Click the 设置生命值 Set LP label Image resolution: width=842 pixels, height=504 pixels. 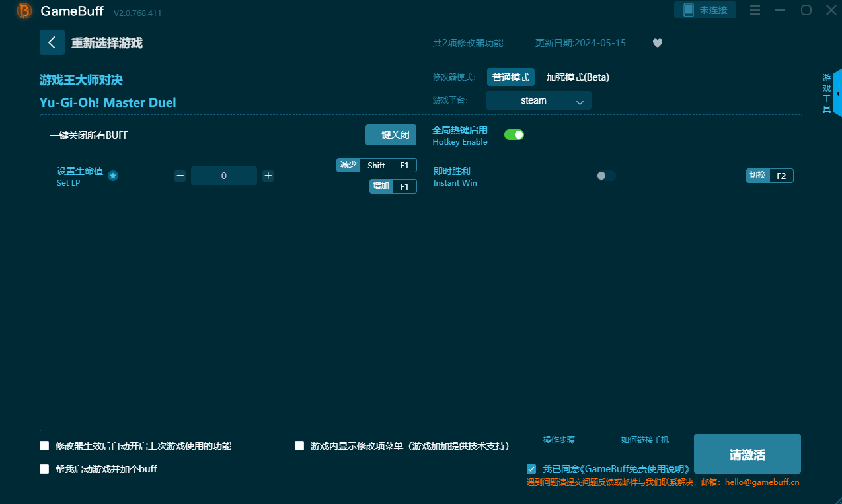click(x=80, y=176)
